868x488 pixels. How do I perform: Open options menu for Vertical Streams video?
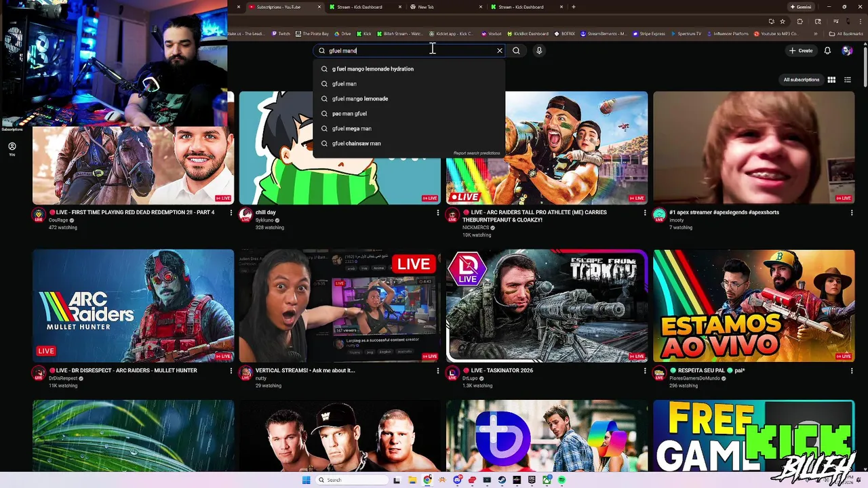(x=437, y=371)
